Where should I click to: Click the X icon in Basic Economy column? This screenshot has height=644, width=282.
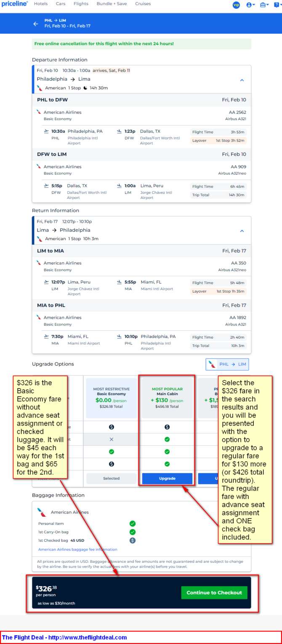click(x=112, y=439)
